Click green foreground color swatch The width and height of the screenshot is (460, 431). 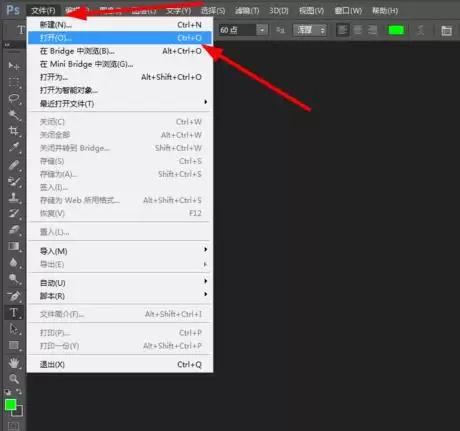(10, 405)
